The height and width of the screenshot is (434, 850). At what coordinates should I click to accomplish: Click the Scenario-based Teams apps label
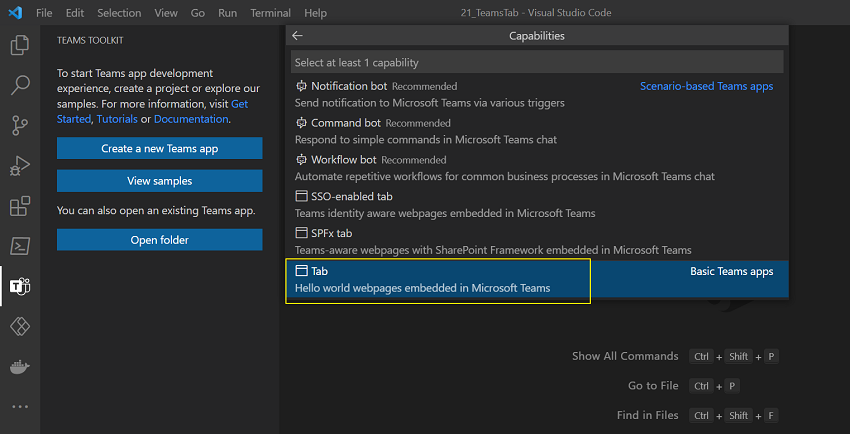tap(706, 86)
